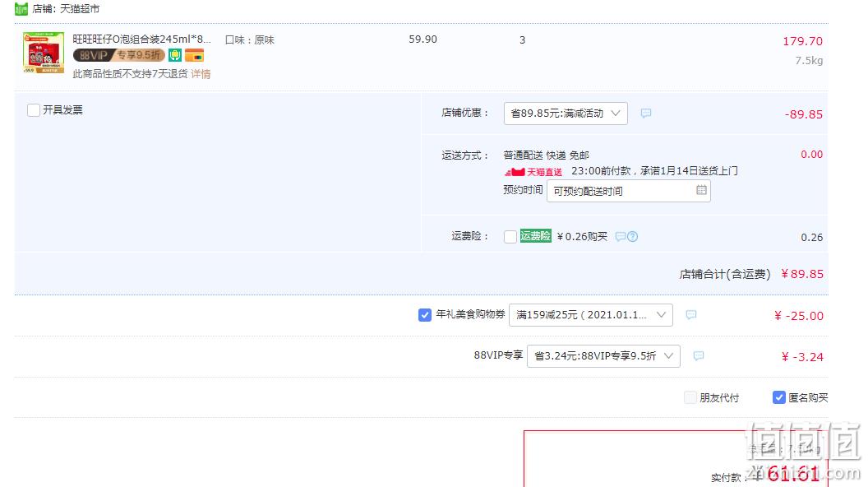Click the 7.5kg weight text
The height and width of the screenshot is (487, 868).
(809, 60)
